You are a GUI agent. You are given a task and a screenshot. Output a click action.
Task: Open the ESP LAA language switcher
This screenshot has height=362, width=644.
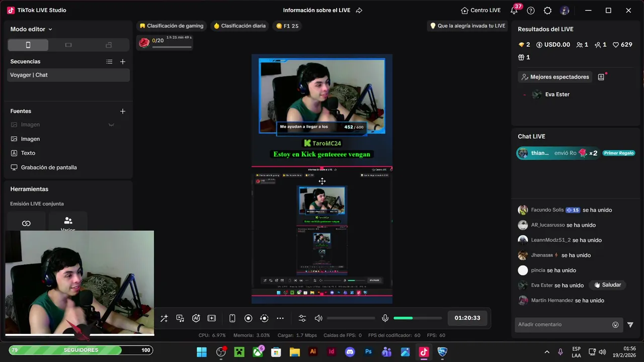point(577,352)
